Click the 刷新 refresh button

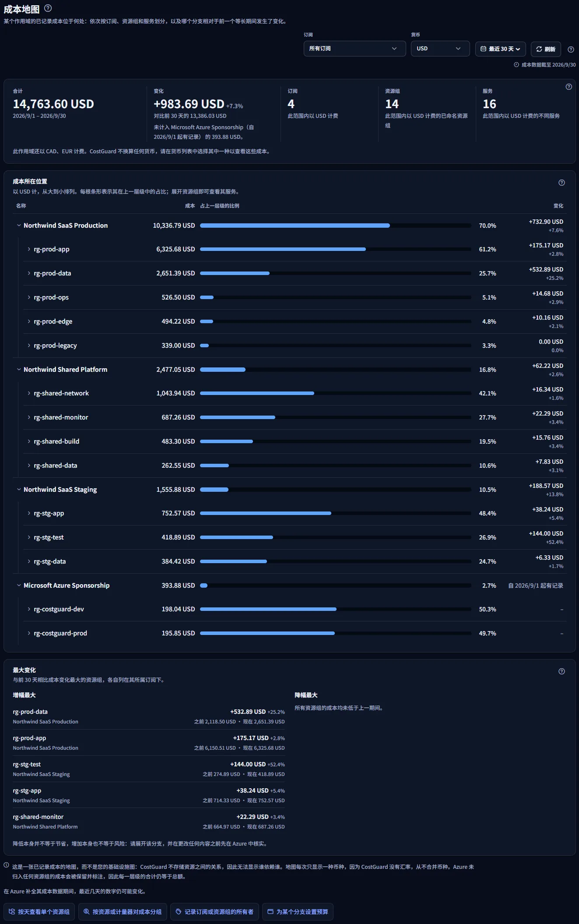(546, 49)
